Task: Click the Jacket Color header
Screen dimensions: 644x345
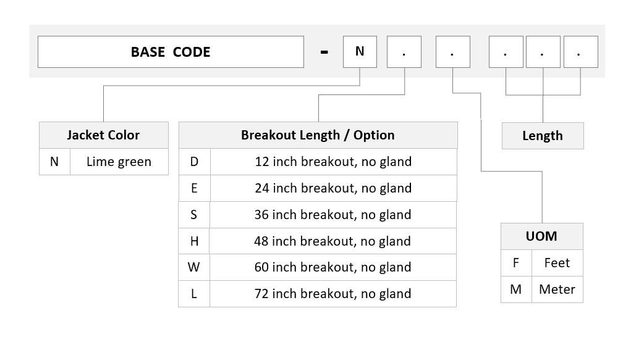Action: (103, 135)
